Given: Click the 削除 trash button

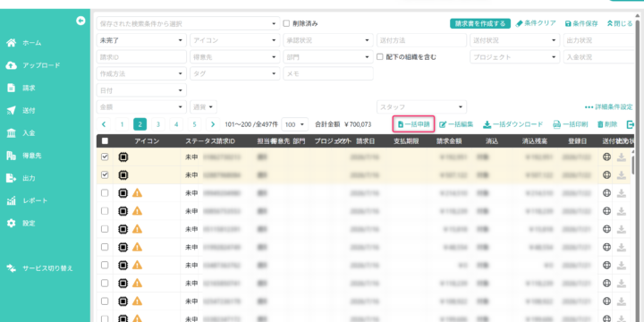Looking at the screenshot, I should click(607, 124).
